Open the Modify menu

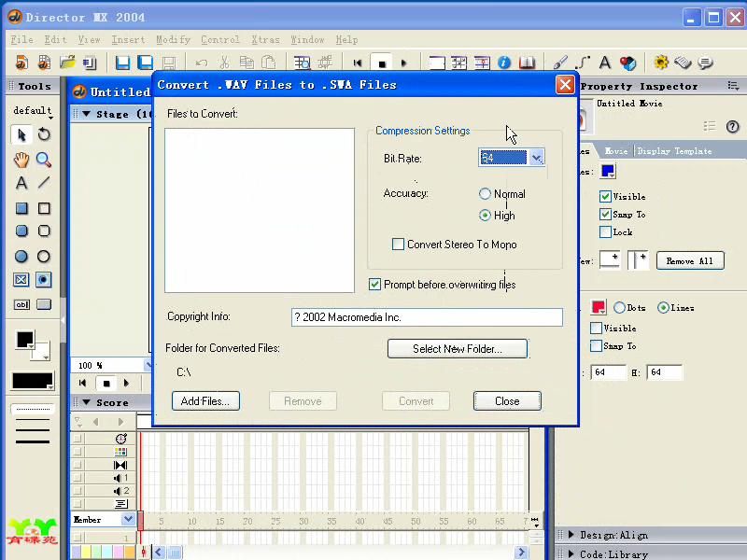(173, 39)
